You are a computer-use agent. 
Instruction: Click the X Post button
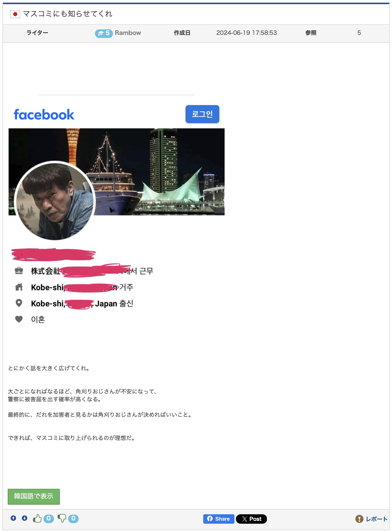pos(251,519)
